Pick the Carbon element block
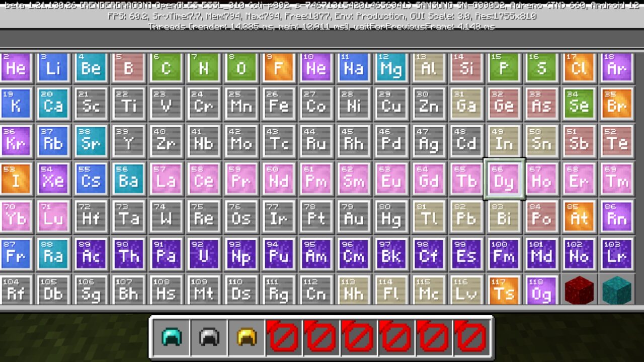The height and width of the screenshot is (362, 644). click(x=166, y=68)
